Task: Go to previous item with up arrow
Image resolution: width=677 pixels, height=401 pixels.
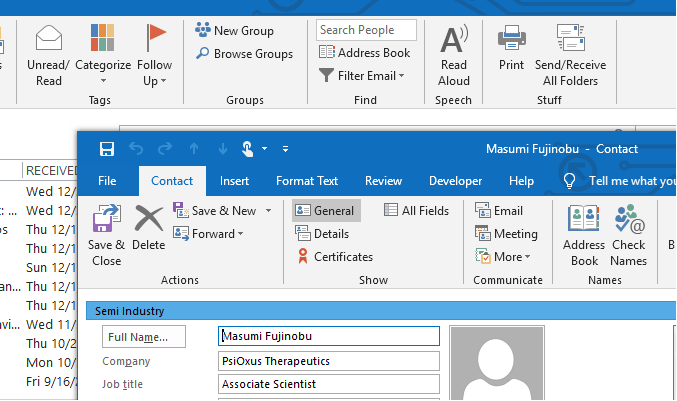Action: (x=194, y=149)
